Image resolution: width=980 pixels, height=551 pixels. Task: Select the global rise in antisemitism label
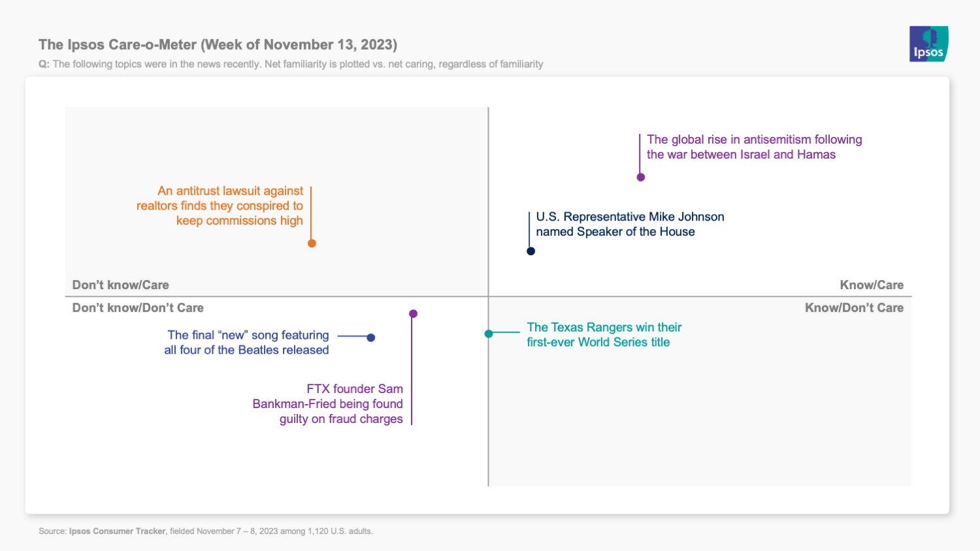[x=754, y=147]
